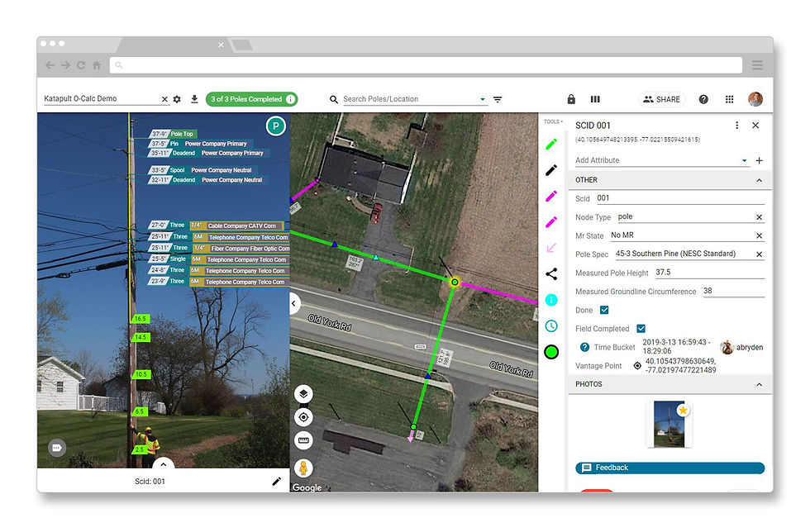Click the yellow pole node on map
Image resolution: width=810 pixels, height=532 pixels.
pos(455,282)
